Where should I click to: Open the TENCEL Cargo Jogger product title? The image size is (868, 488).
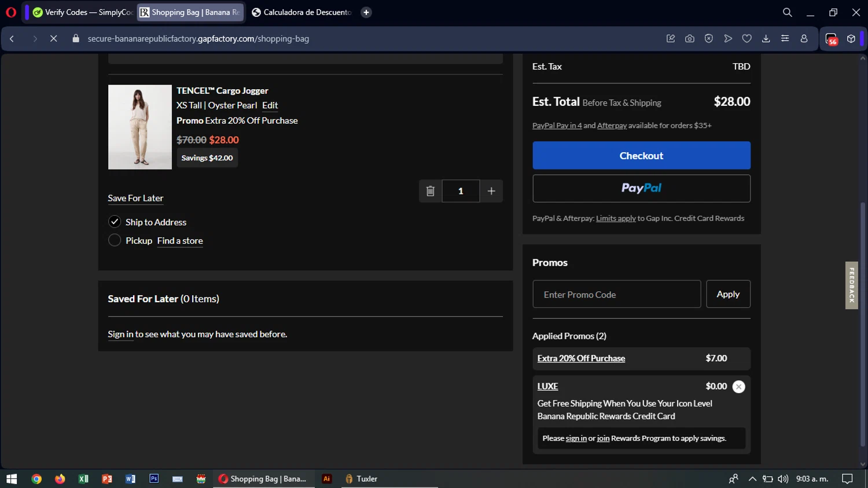point(222,91)
